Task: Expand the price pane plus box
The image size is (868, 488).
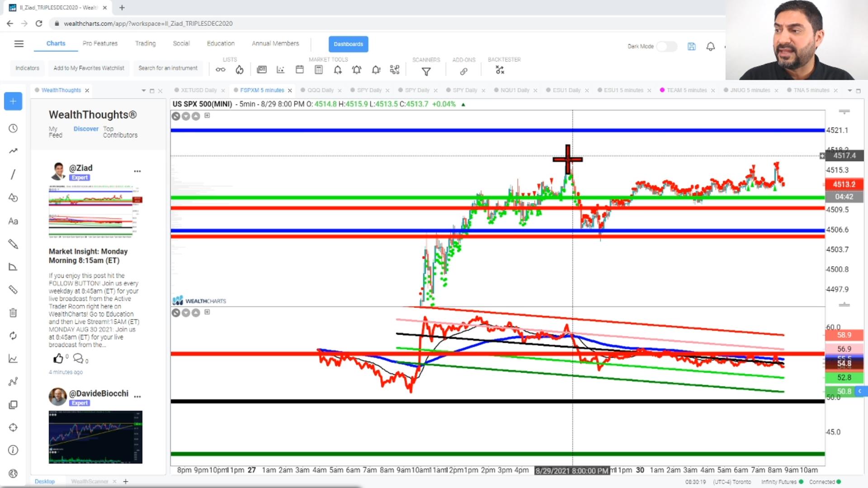Action: [207, 116]
